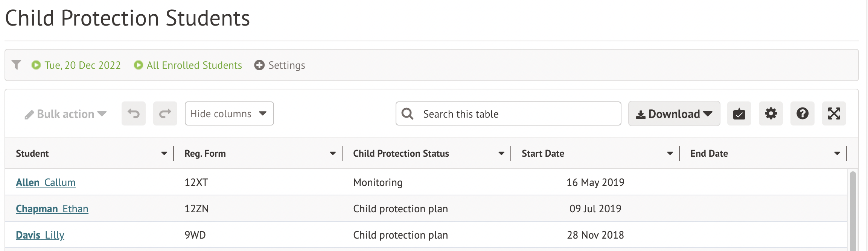
Task: Open Student column header menu arrow
Action: pos(164,153)
